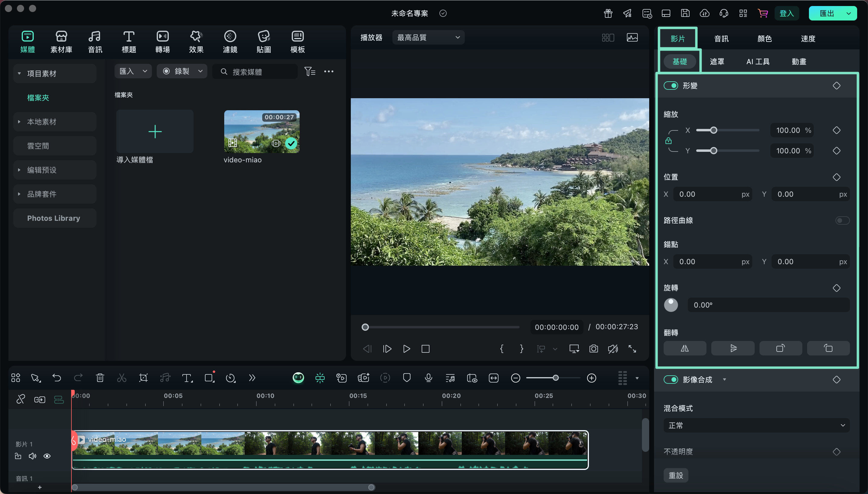Enable the 路徑曲線 path curve switch
This screenshot has height=494, width=868.
click(x=842, y=220)
